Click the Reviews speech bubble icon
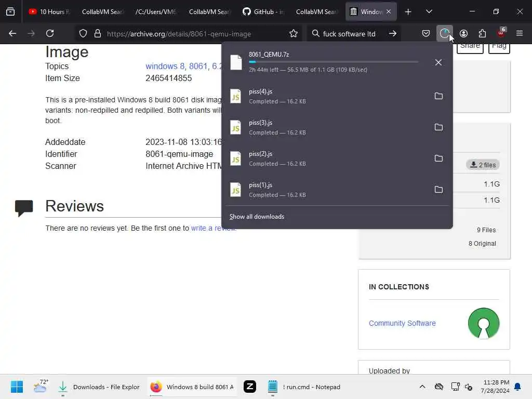The image size is (532, 399). [x=24, y=208]
